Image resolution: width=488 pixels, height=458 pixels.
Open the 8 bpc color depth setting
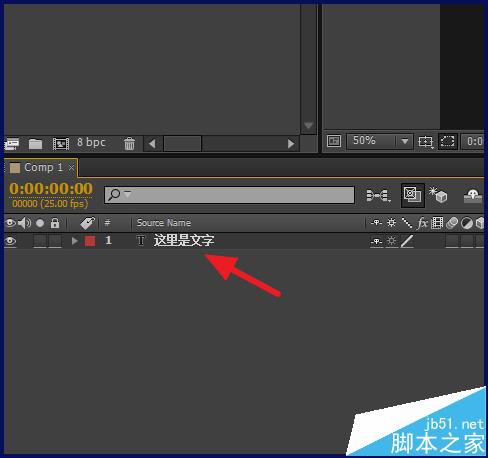(91, 142)
